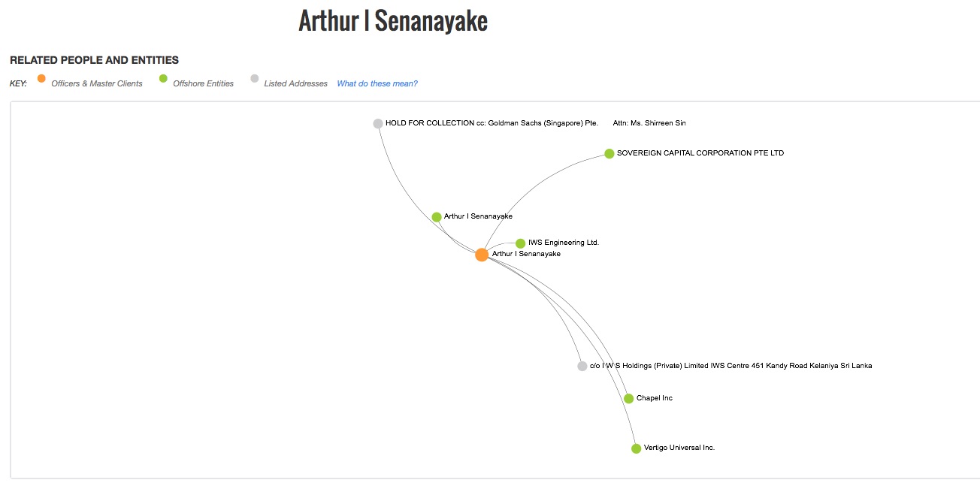
Task: Open the 'What do these mean?' link
Action: coord(377,83)
